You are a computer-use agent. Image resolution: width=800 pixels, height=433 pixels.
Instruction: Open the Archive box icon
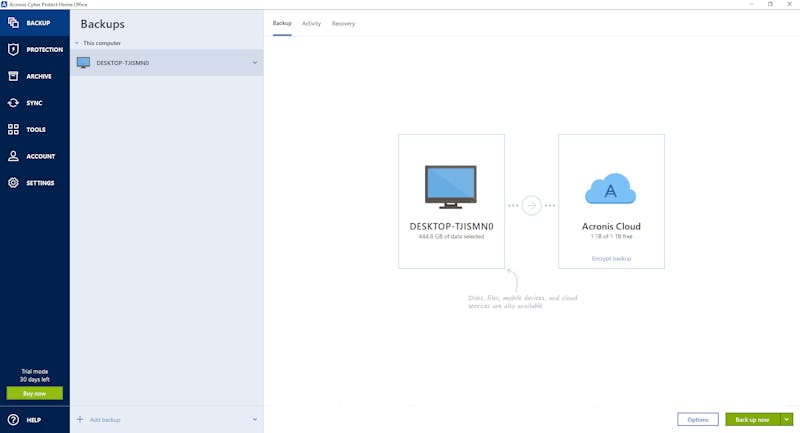coord(13,76)
